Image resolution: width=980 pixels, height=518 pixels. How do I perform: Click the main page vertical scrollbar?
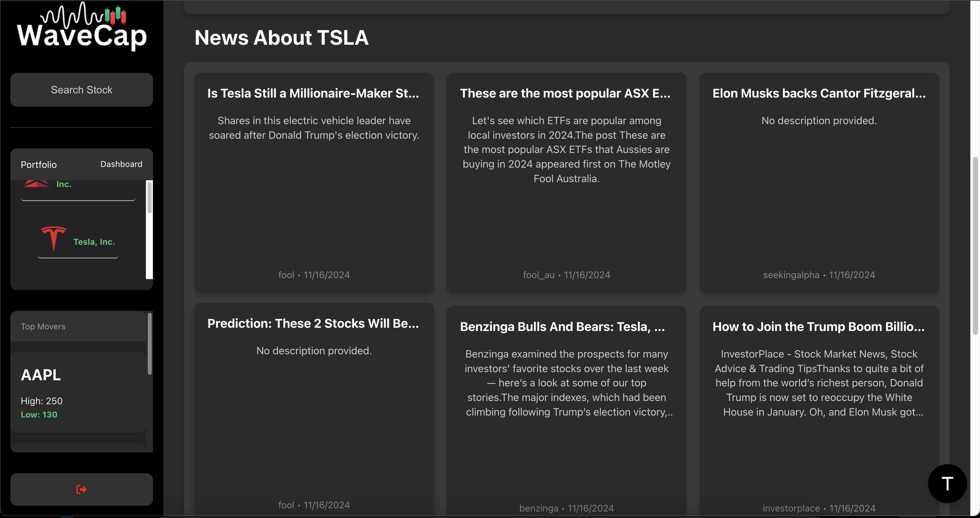[x=975, y=245]
